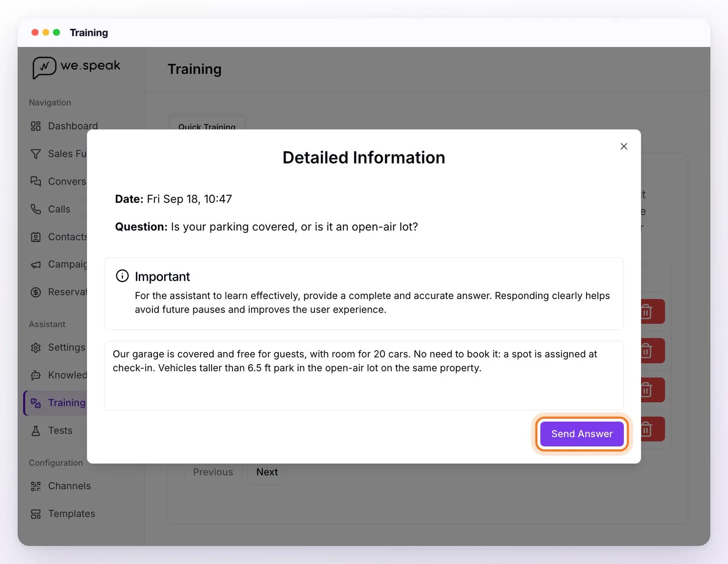Click the Calls phone icon

[x=35, y=209]
